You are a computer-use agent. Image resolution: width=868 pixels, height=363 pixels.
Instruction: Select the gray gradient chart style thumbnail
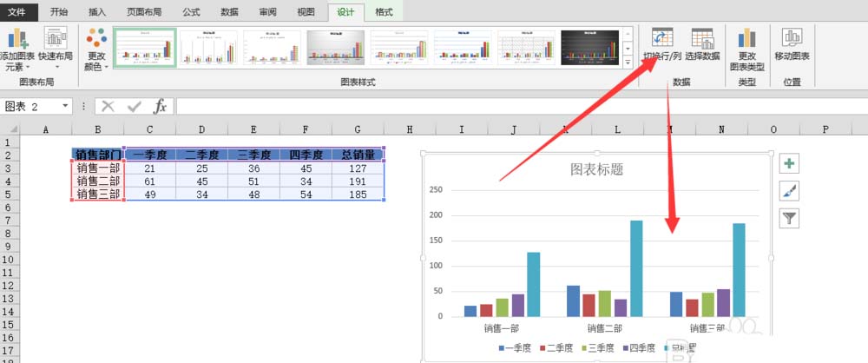336,49
